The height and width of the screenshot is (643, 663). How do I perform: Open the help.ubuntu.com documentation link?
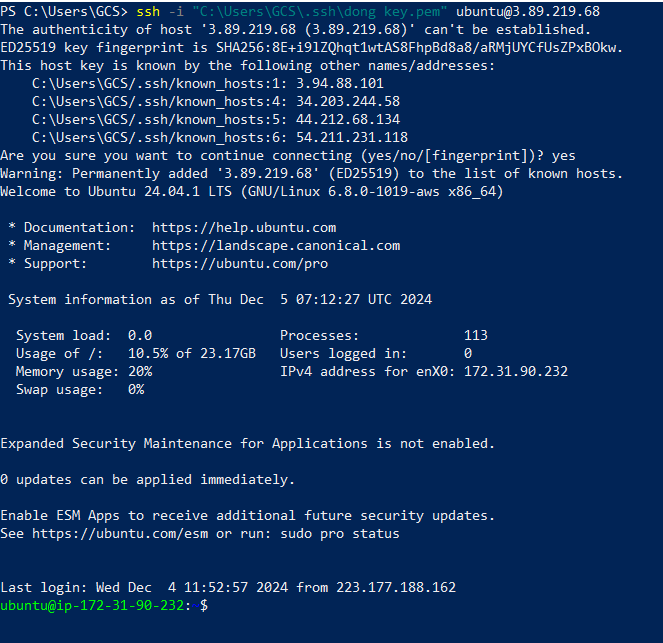[244, 228]
